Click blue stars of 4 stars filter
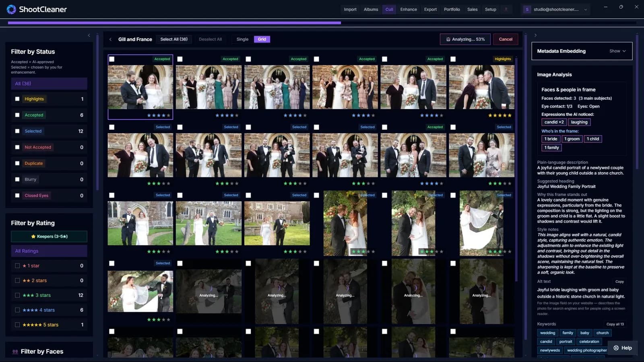The width and height of the screenshot is (644, 362). point(30,310)
